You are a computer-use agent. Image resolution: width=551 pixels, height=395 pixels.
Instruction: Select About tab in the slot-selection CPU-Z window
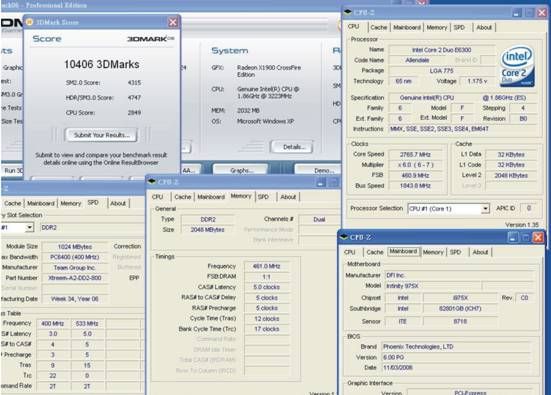point(118,203)
